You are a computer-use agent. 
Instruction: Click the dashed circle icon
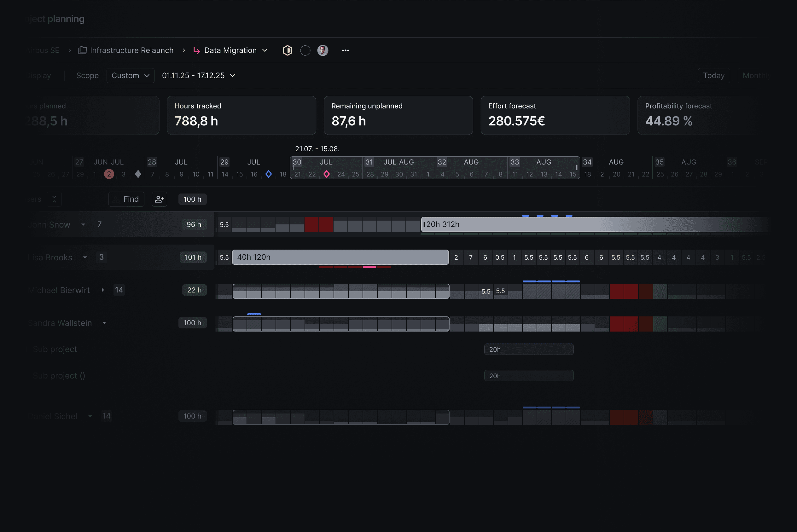[305, 50]
